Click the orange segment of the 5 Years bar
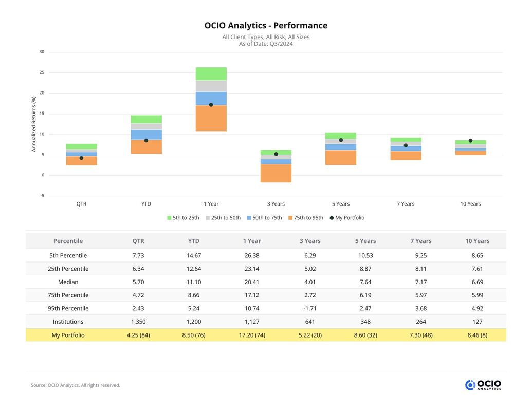Viewport: 532px width, 411px height. (341, 158)
